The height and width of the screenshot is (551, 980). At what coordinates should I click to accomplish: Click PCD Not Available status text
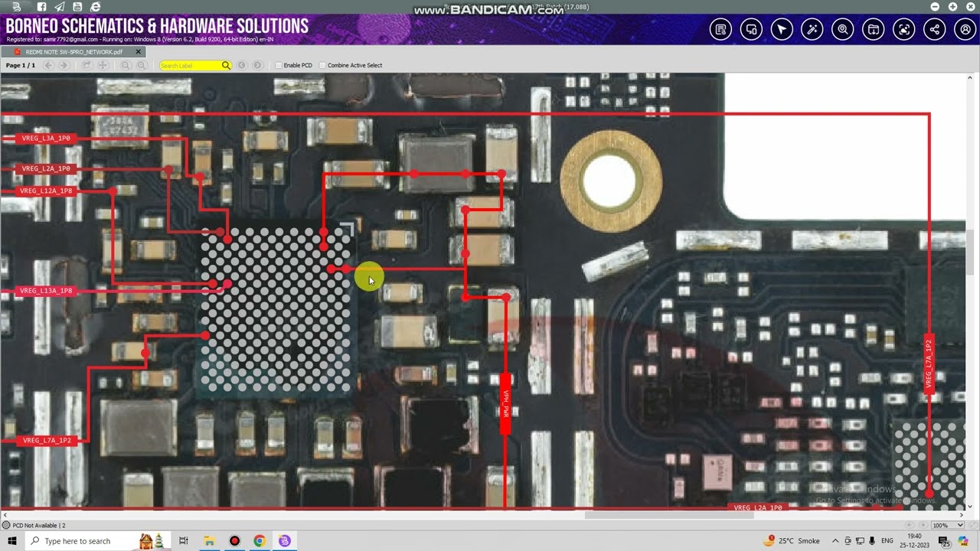(39, 525)
